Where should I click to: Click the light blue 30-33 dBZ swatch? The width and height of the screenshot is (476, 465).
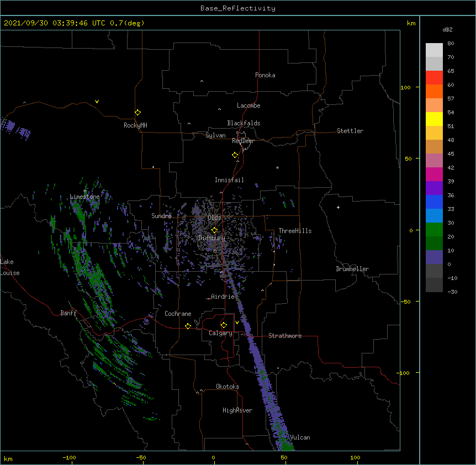(x=434, y=215)
